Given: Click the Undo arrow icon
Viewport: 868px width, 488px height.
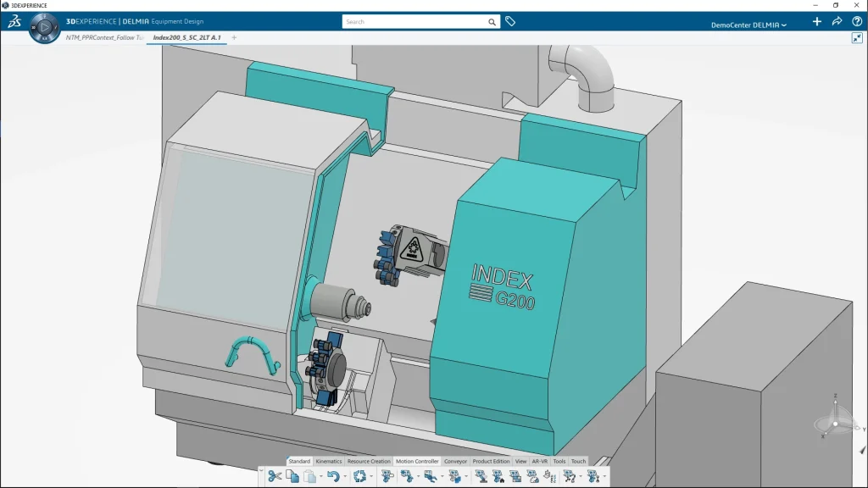Looking at the screenshot, I should [333, 476].
